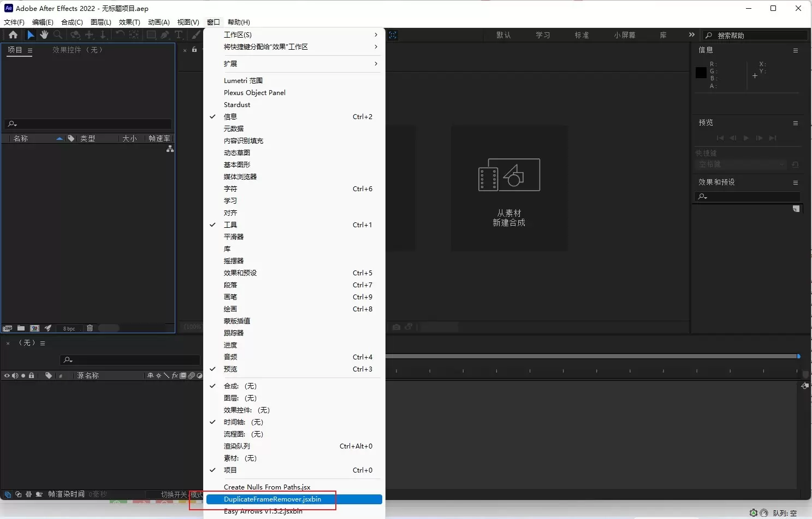Click the 切换开关/模式 toggle button

pyautogui.click(x=182, y=494)
